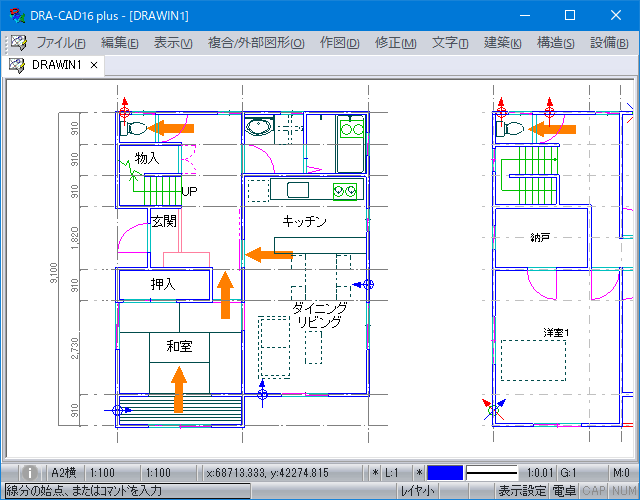The height and width of the screenshot is (500, 640).
Task: Click the info icon in status bar
Action: pos(30,472)
